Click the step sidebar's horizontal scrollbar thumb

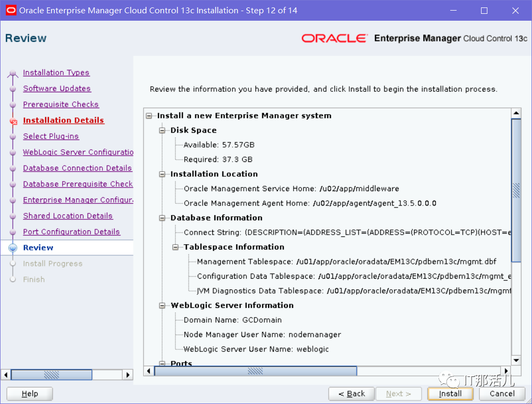(52, 375)
